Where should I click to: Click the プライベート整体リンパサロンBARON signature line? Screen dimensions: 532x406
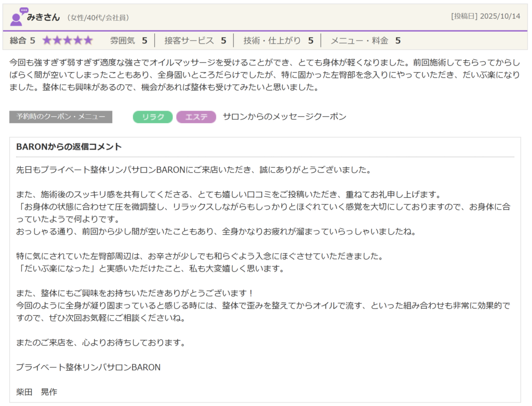point(88,367)
